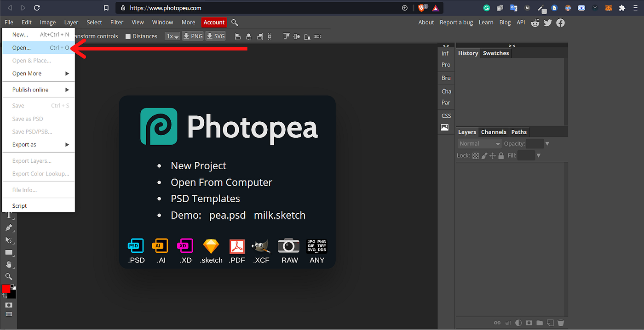Open the Normal blend mode dropdown
This screenshot has width=644, height=330.
[479, 144]
